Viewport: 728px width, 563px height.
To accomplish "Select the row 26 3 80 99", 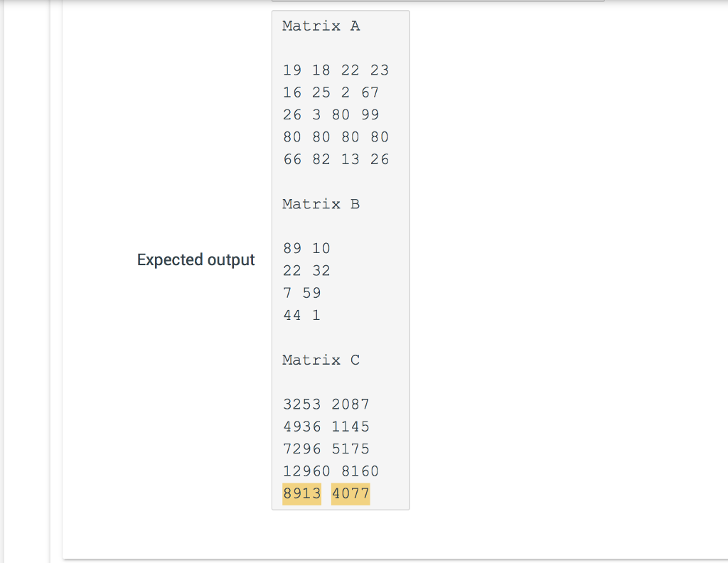I will point(329,114).
